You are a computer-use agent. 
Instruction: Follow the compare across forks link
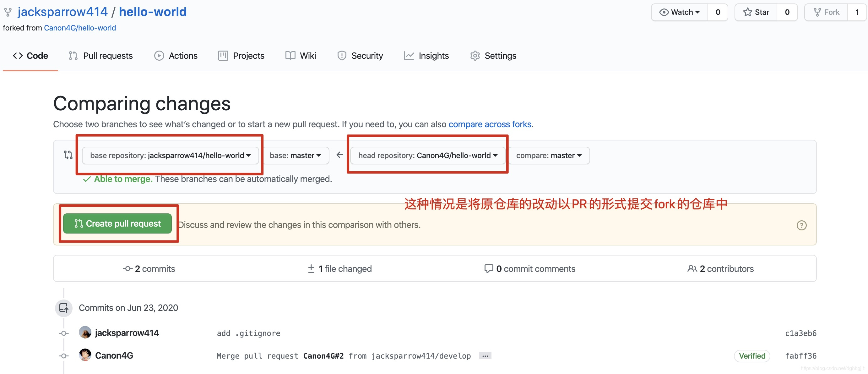click(490, 124)
